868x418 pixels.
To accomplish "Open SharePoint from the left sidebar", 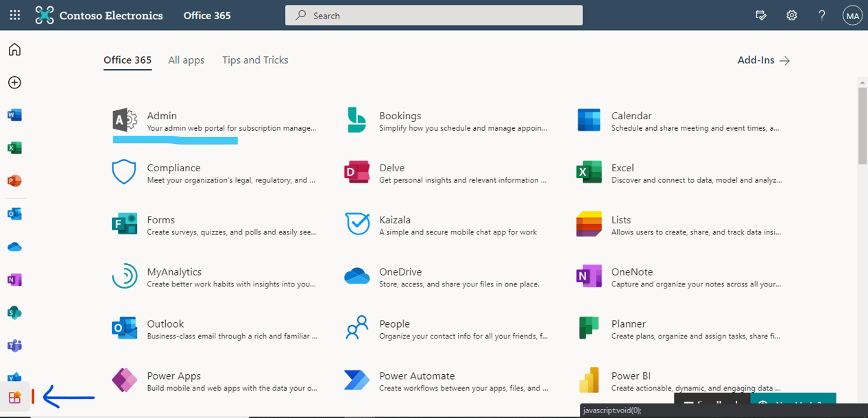I will click(14, 312).
